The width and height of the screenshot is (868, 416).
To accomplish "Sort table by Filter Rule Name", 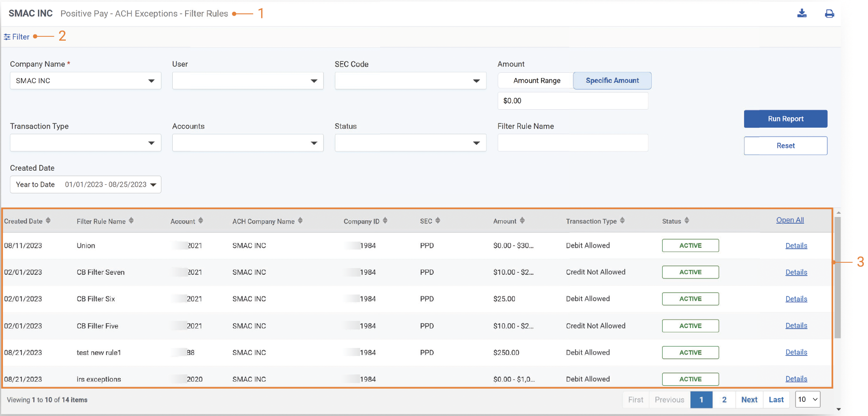I will pos(131,221).
